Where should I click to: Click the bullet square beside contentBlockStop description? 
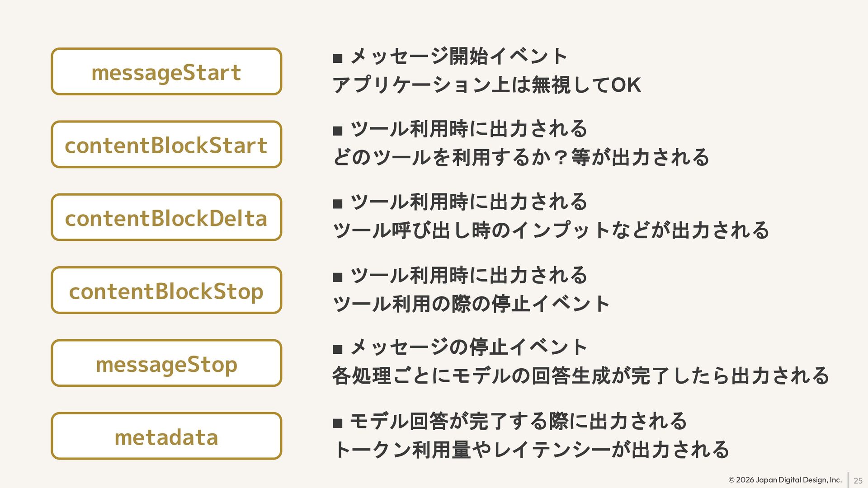[x=338, y=277]
